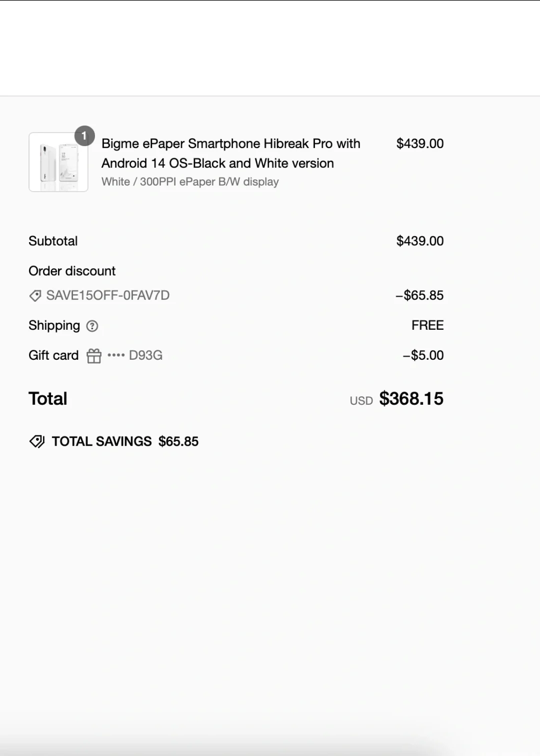
Task: Open the Bigme Hibreak Pro product thumbnail
Action: pos(58,162)
